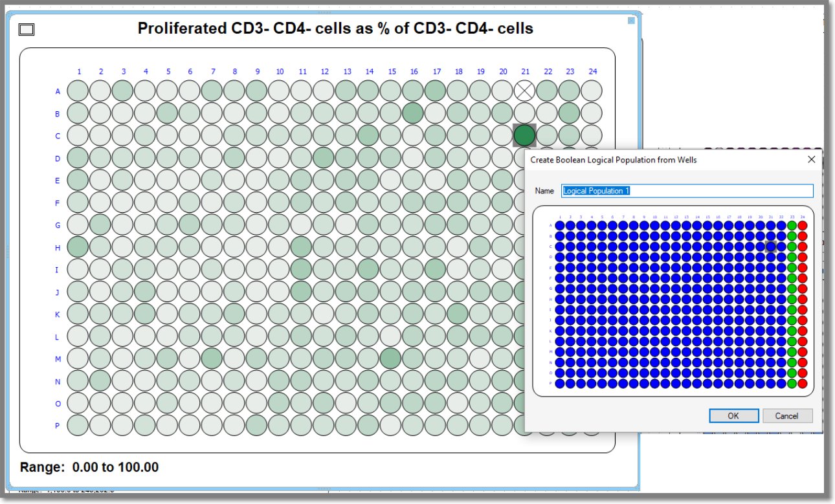Select well B23 on the heatmap plate

click(569, 114)
